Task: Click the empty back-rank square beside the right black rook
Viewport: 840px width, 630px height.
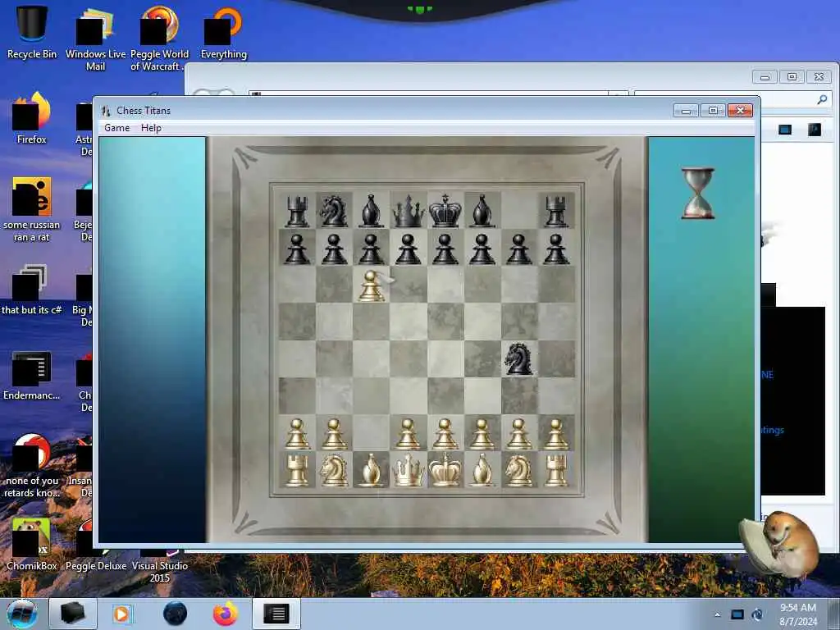Action: [519, 211]
